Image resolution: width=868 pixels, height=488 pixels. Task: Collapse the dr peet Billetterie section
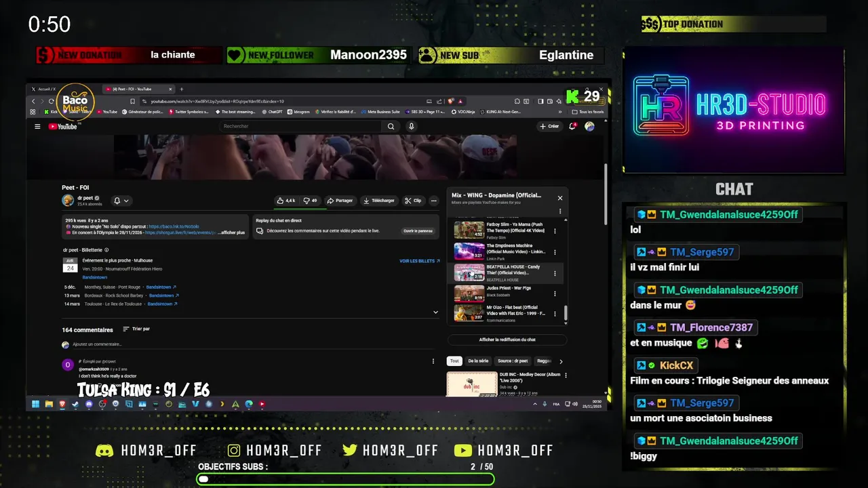click(435, 312)
